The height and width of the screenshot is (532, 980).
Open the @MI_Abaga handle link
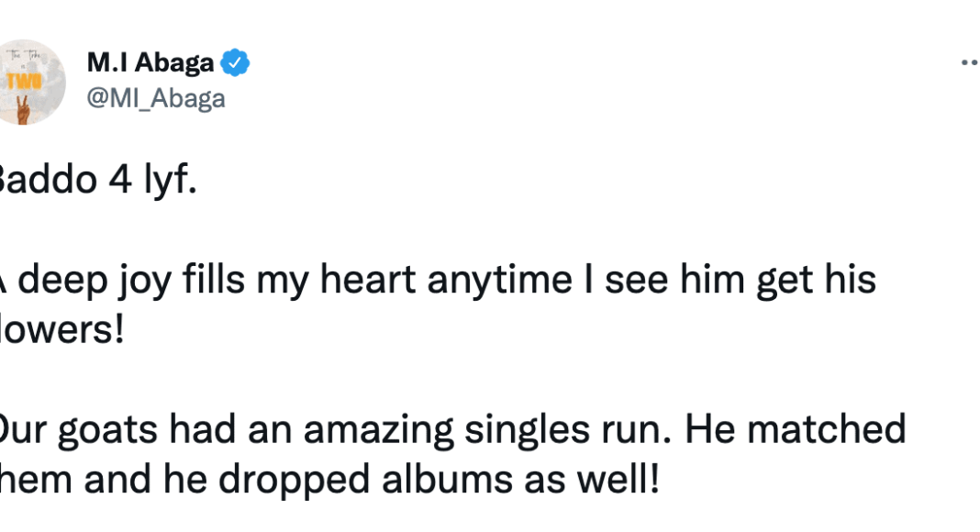156,97
